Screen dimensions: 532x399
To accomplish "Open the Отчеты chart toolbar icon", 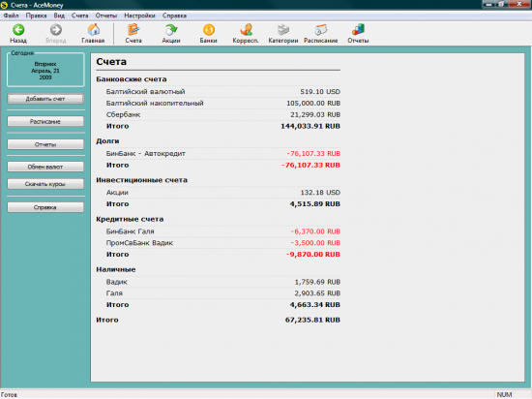I will (x=358, y=30).
